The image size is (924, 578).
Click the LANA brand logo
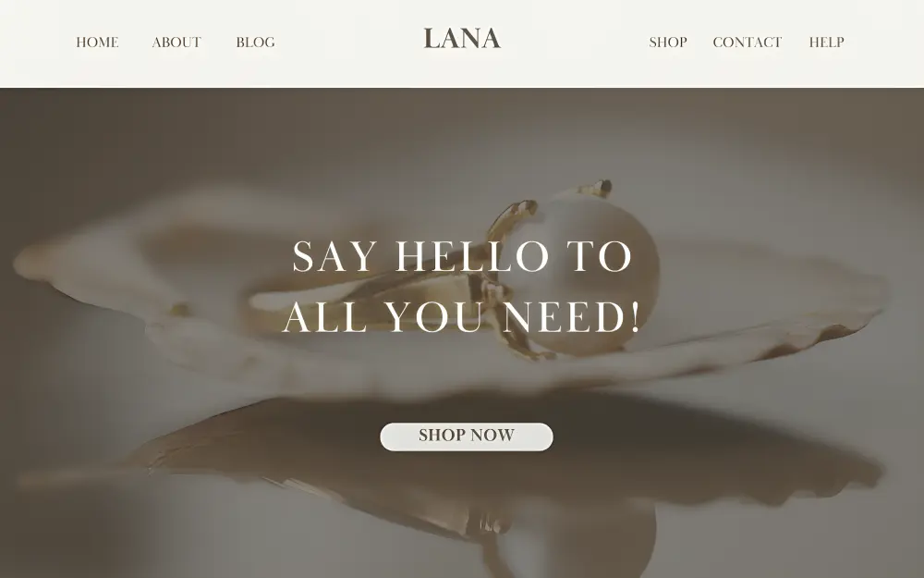point(462,39)
